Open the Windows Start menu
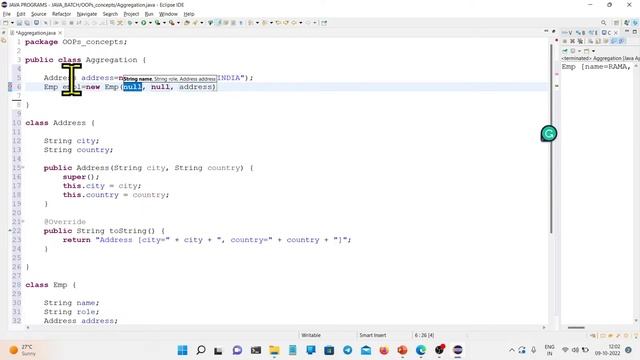 [182, 350]
